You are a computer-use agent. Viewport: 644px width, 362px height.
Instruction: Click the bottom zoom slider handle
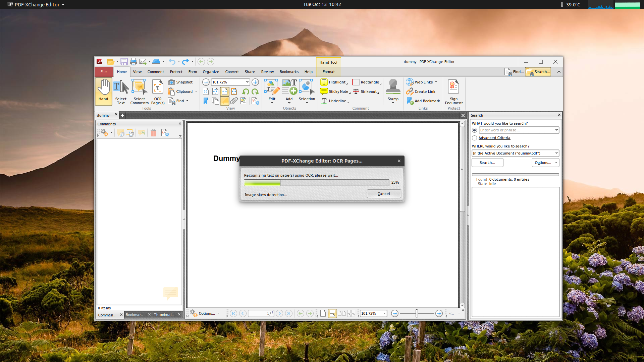coord(417,313)
